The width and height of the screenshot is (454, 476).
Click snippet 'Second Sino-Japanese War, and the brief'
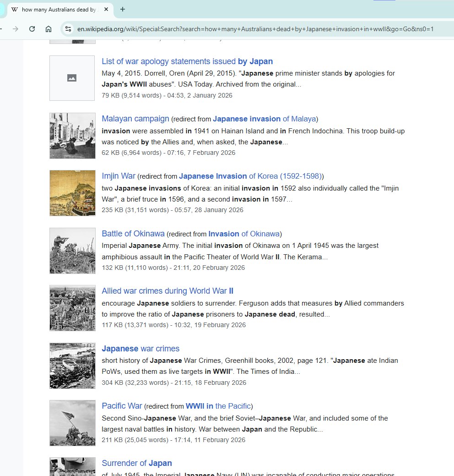coord(245,424)
